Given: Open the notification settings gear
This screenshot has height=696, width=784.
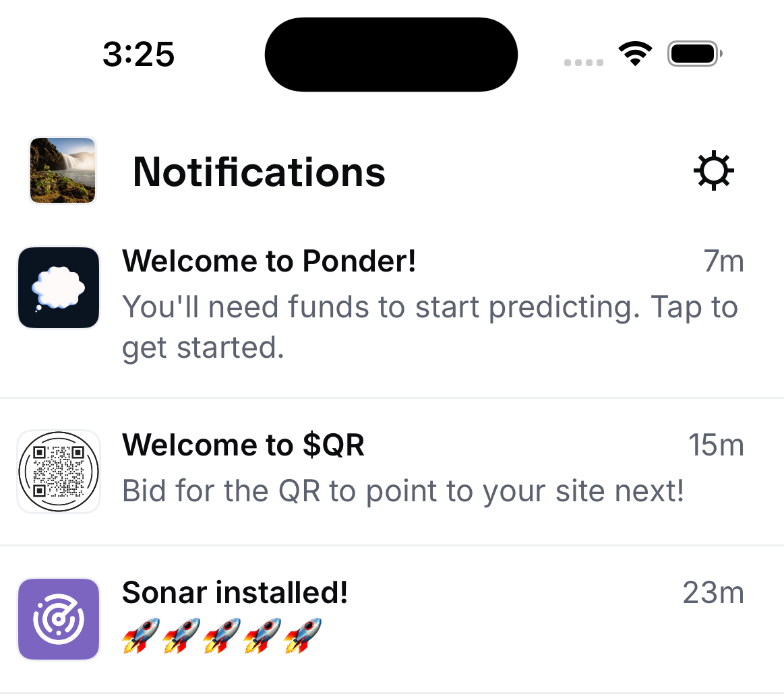Looking at the screenshot, I should [713, 170].
